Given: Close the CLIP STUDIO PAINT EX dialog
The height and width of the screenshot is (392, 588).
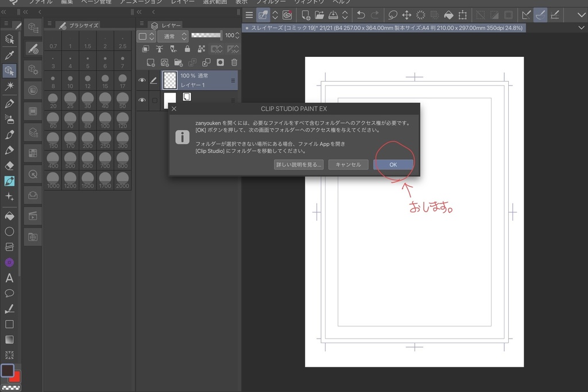Looking at the screenshot, I should pos(174,109).
